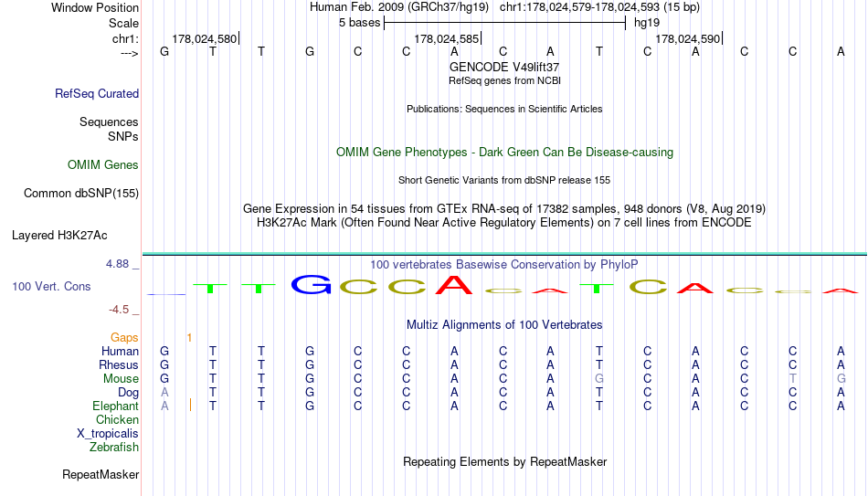Click the RefSeq genes from NCBI title

[x=504, y=80]
